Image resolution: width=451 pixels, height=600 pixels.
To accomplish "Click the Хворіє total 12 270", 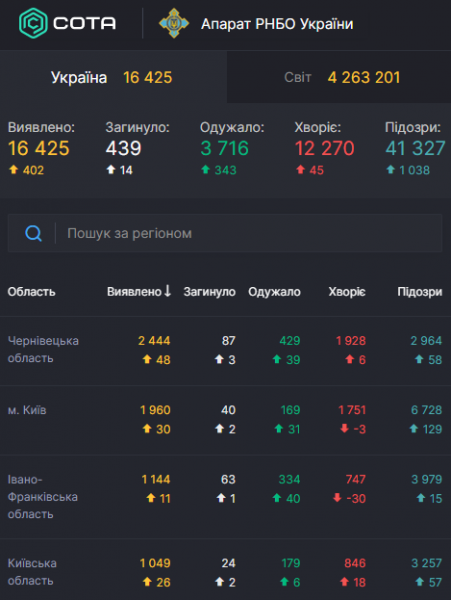I will click(x=324, y=148).
